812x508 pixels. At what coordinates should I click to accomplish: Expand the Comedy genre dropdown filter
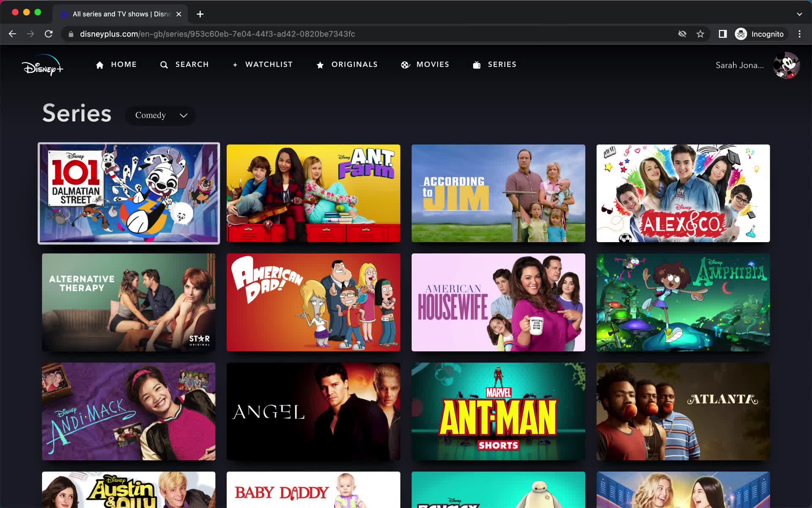tap(160, 115)
